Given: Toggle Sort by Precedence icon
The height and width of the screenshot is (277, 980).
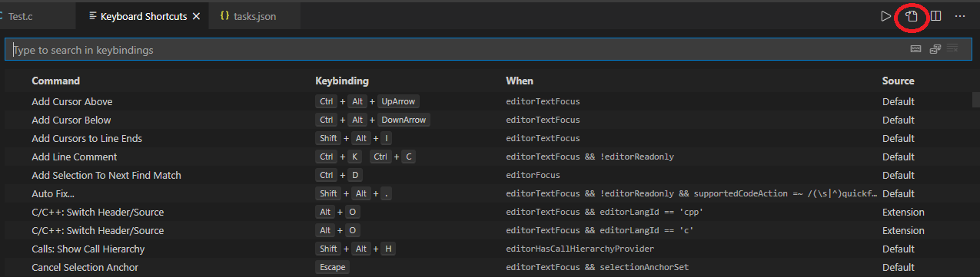Looking at the screenshot, I should [x=935, y=49].
